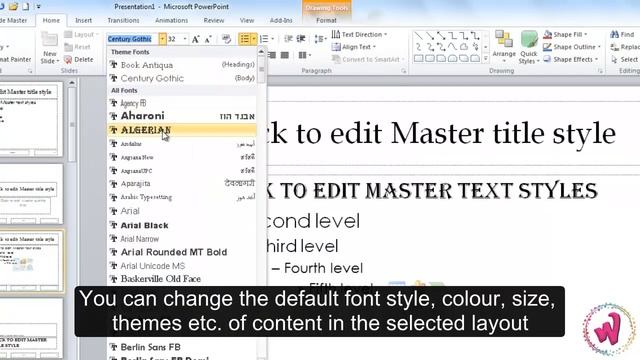Open the shapes gallery More arrow
This screenshot has width=640, height=360.
point(485,59)
